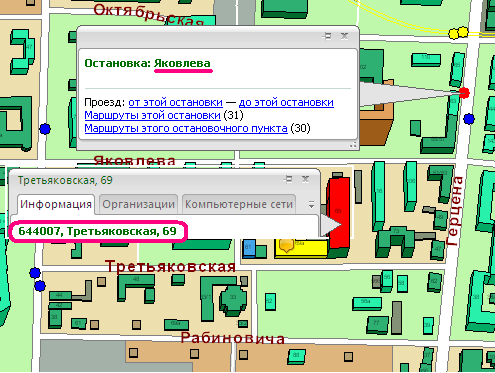Click the red highlighted building 69
This screenshot has height=373, width=495.
click(x=339, y=213)
